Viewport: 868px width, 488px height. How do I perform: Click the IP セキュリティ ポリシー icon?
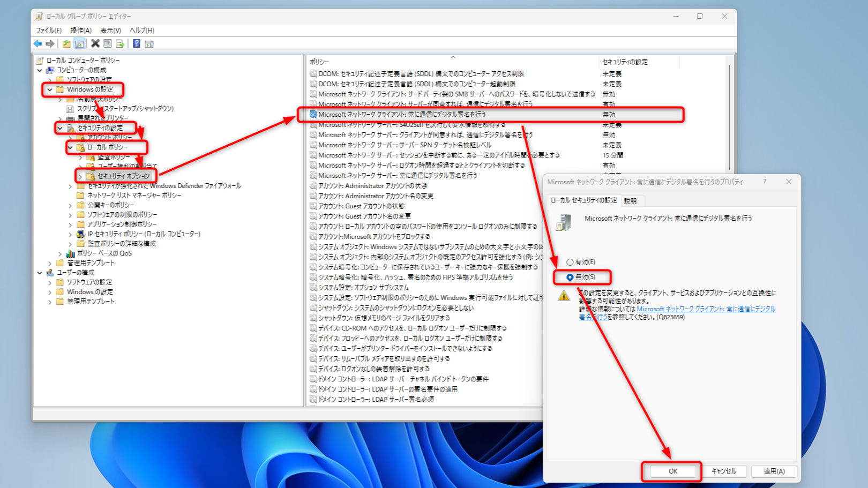(80, 234)
